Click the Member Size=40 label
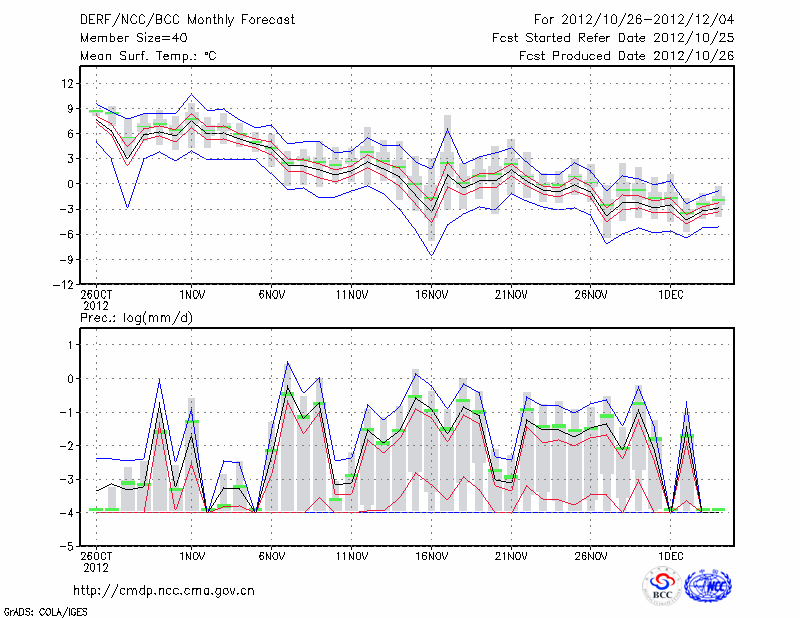 pyautogui.click(x=126, y=37)
